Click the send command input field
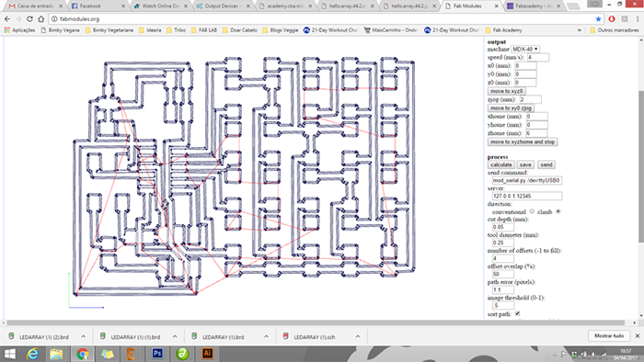This screenshot has width=644, height=362. pos(527,180)
